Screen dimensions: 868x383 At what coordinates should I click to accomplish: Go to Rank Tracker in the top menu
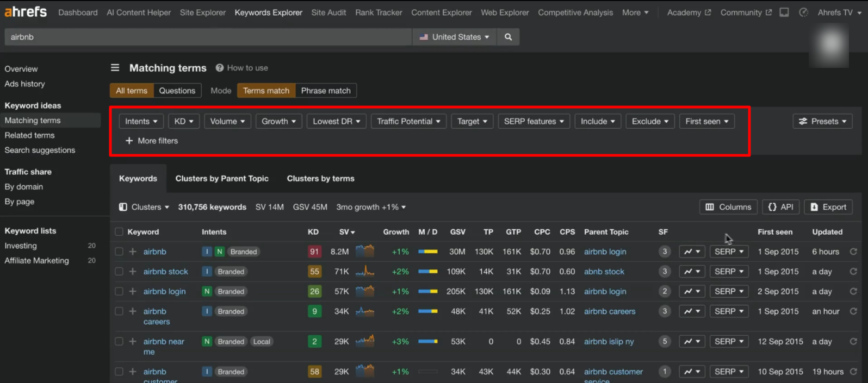click(x=379, y=12)
